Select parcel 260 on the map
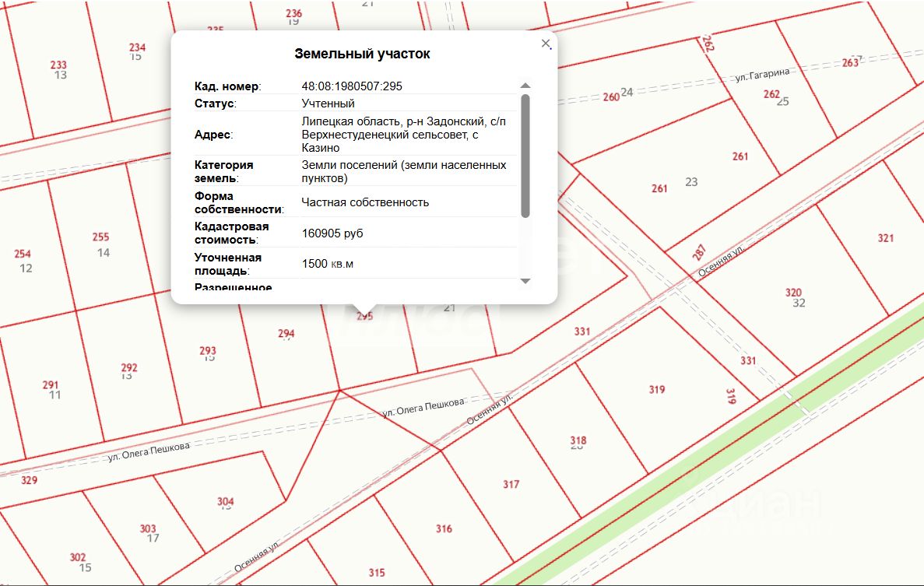The height and width of the screenshot is (586, 924). 611,96
